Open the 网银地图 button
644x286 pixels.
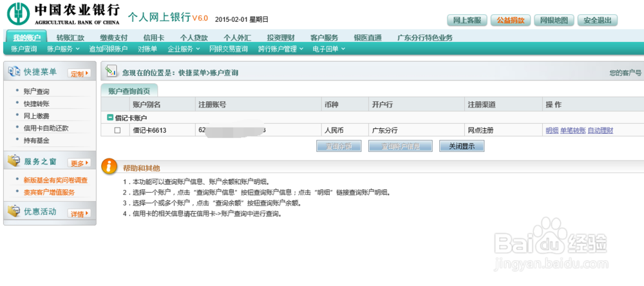pyautogui.click(x=554, y=20)
